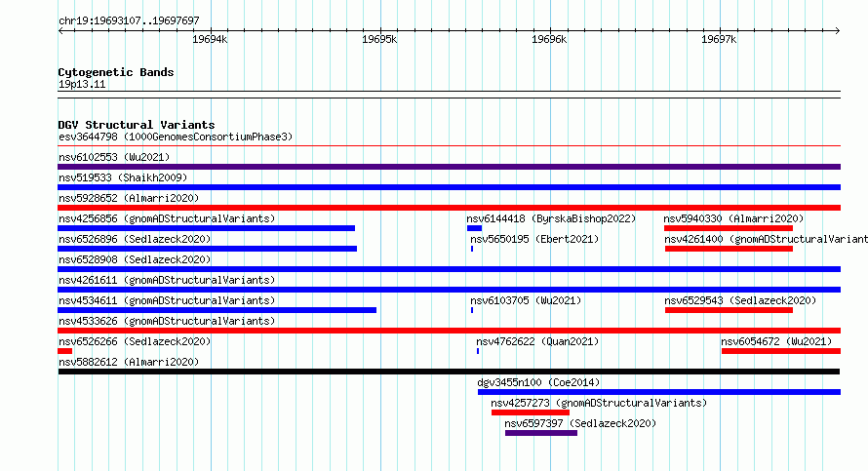
Task: Click the left arrow of the ruler
Action: tap(60, 31)
